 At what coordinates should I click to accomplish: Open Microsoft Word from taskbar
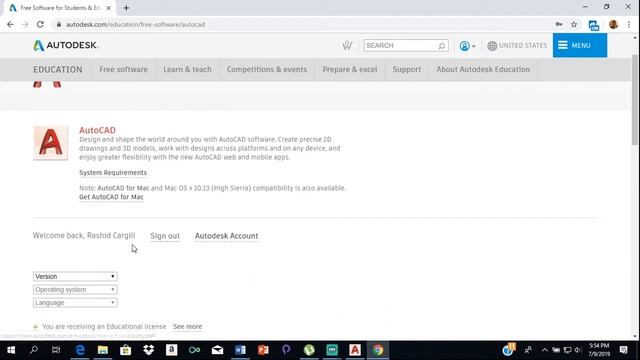[x=240, y=350]
